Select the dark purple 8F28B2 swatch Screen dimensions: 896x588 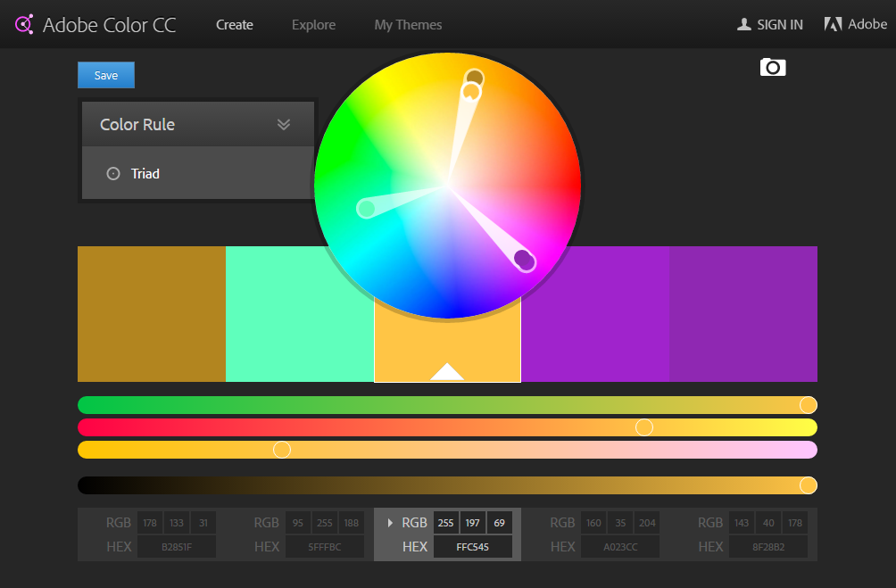[743, 314]
